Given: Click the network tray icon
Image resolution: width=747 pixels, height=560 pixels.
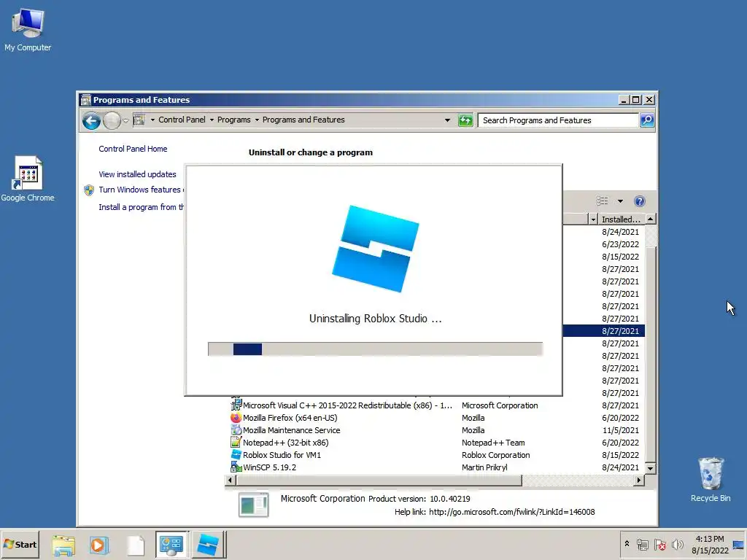Looking at the screenshot, I should tap(642, 545).
